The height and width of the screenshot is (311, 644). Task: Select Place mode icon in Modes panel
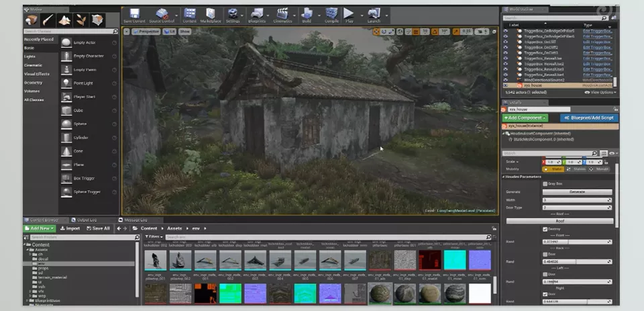tap(32, 19)
